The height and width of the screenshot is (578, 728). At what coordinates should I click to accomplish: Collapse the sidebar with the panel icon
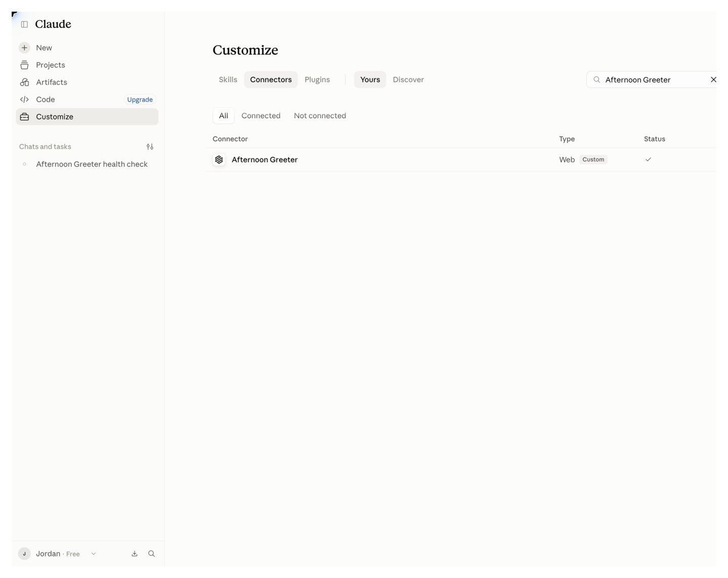(24, 24)
